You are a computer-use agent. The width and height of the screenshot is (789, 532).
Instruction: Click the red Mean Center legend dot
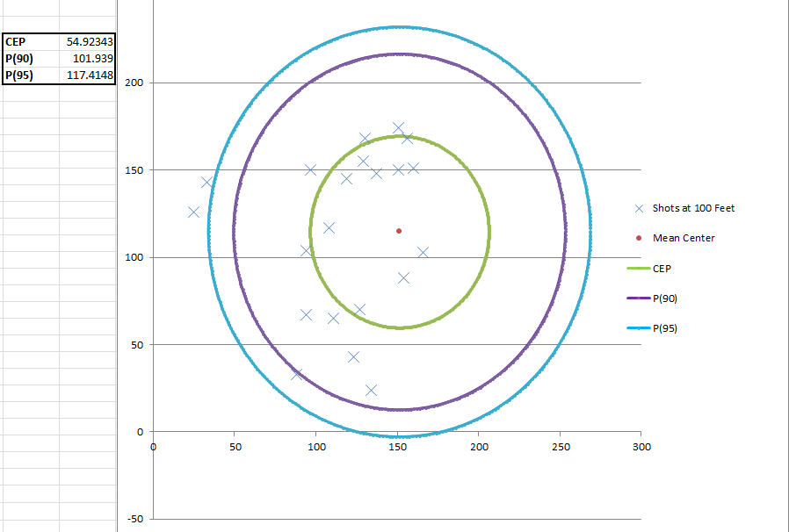pyautogui.click(x=639, y=238)
